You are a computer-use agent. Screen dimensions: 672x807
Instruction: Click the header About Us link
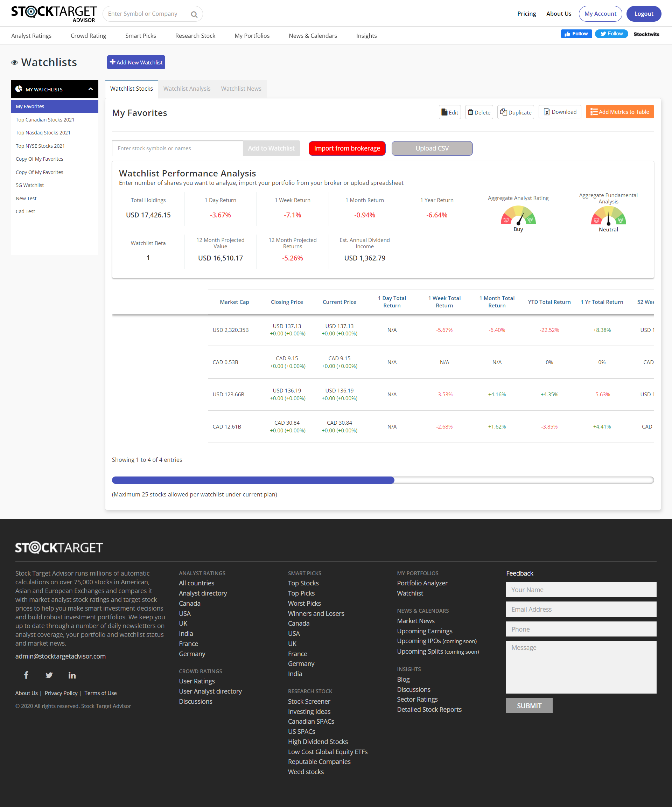559,14
